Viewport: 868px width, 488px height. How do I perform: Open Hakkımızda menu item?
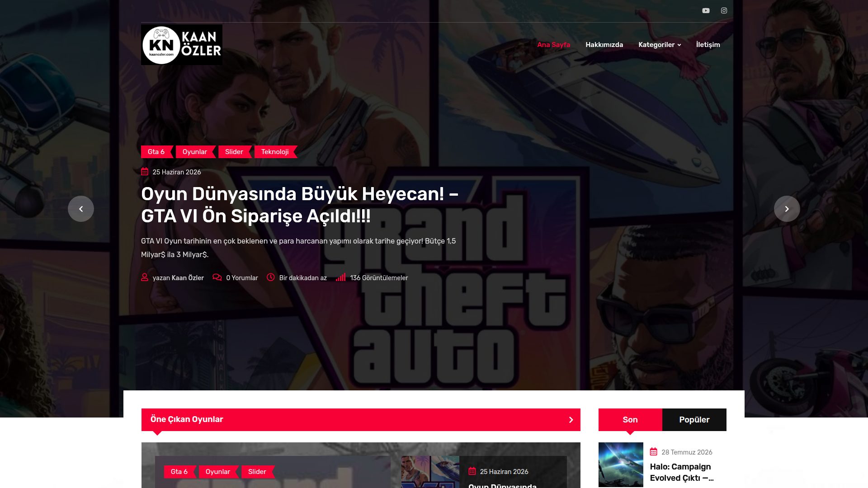click(604, 45)
